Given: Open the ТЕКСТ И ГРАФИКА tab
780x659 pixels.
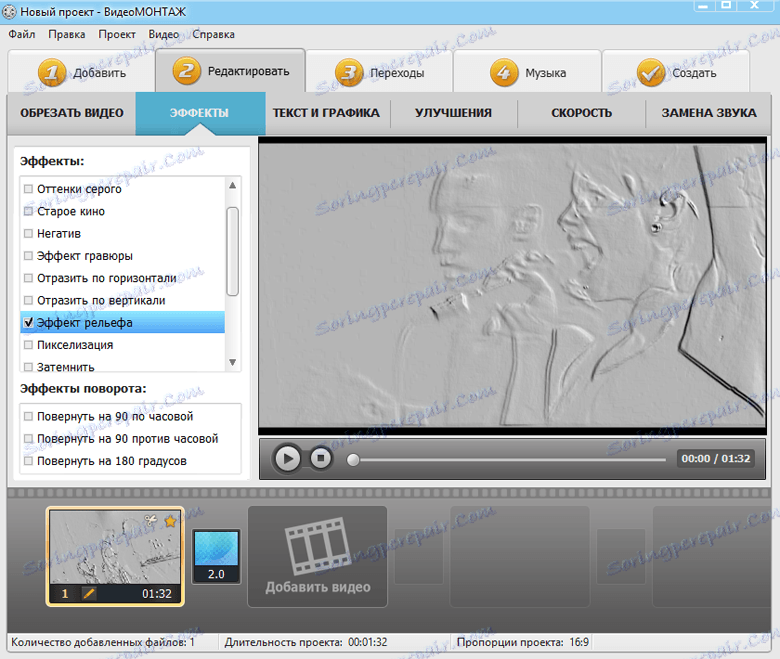Looking at the screenshot, I should (x=326, y=113).
